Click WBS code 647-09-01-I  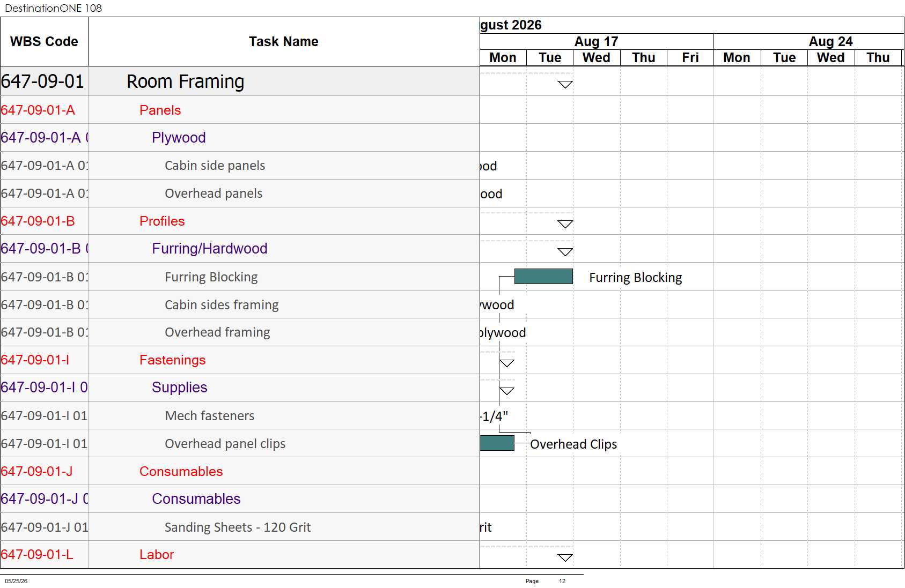pos(35,360)
